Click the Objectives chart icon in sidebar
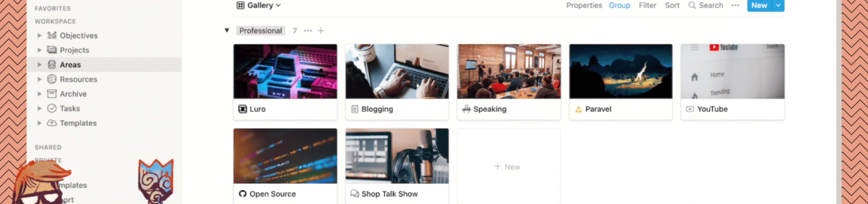868x204 pixels. click(52, 35)
